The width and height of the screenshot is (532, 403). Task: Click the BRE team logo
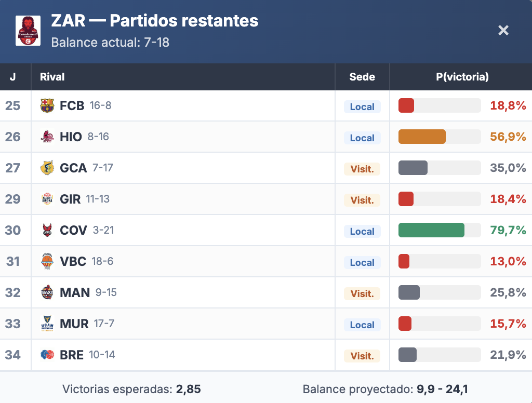[x=47, y=355]
